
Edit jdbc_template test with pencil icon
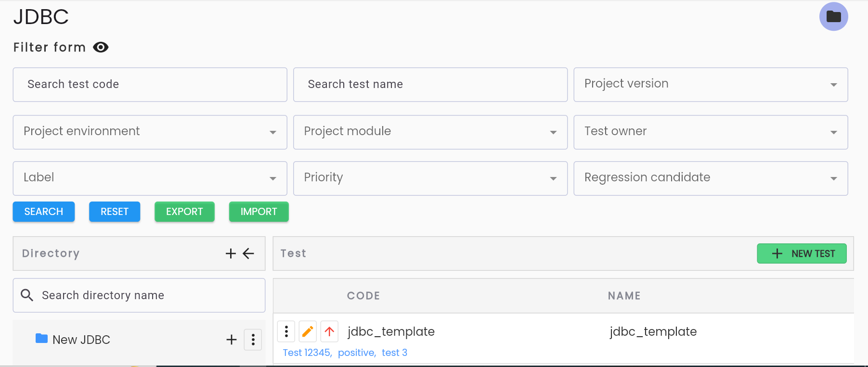tap(308, 331)
